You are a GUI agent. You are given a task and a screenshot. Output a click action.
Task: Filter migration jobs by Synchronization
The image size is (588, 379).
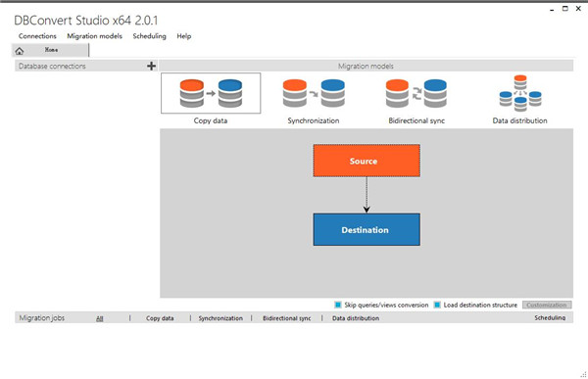tap(220, 318)
